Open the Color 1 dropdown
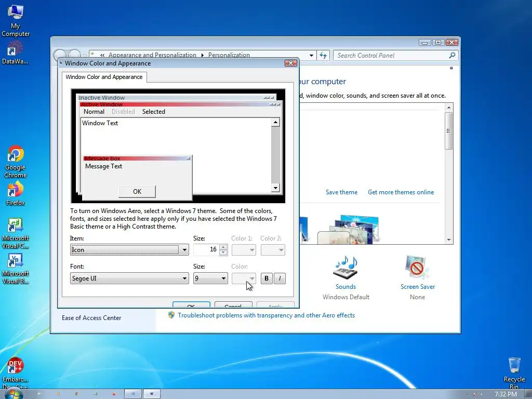Viewport: 532px width, 399px height. (x=244, y=250)
